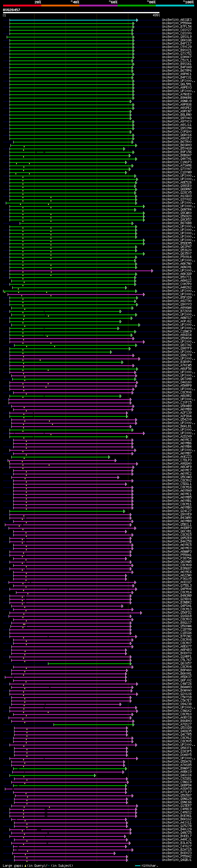
Task: Select the UniRef100_Q15ER7 label
Action: point(177,805)
